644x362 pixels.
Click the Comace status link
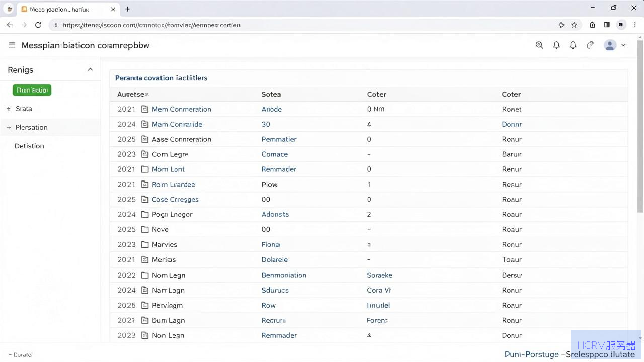coord(275,154)
